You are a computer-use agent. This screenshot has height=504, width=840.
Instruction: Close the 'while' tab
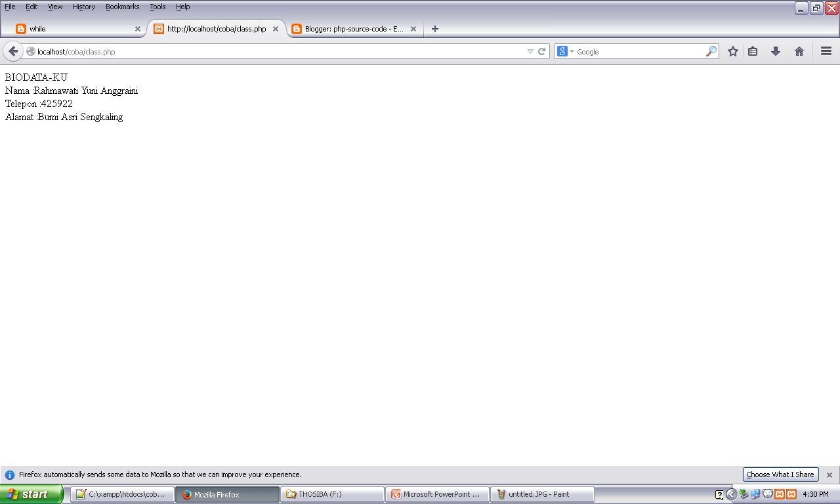point(138,29)
